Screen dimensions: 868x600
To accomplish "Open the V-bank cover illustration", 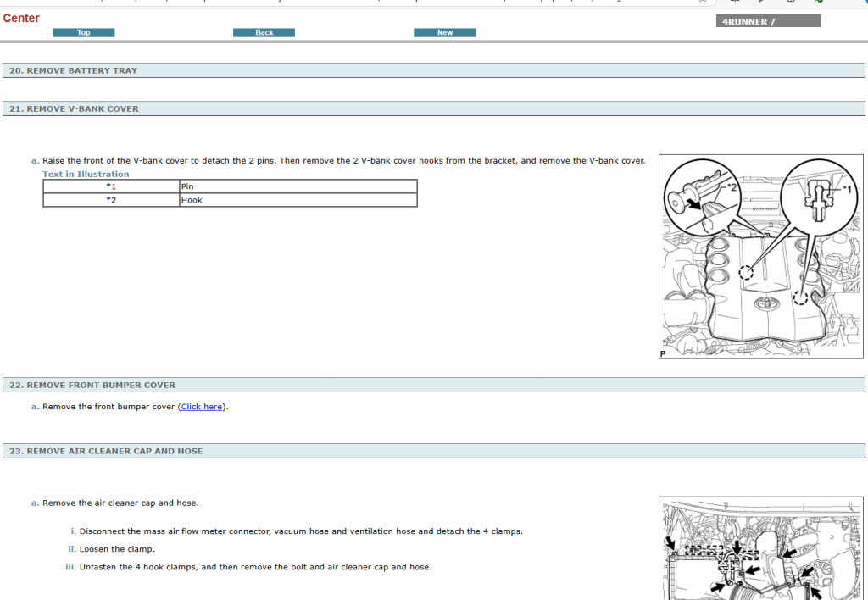I will coord(760,257).
